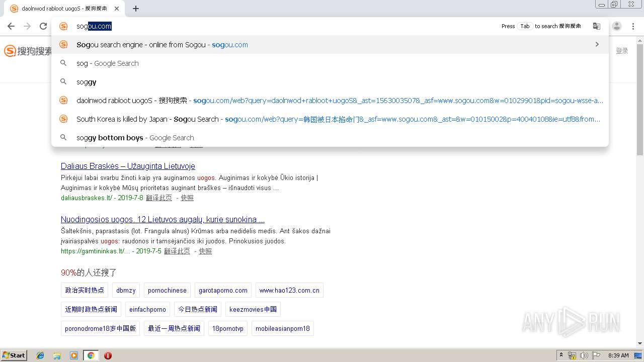The image size is (644, 362).
Task: Open result Daliaus Braskės – Užauginta Lietuvoje
Action: pos(128,166)
